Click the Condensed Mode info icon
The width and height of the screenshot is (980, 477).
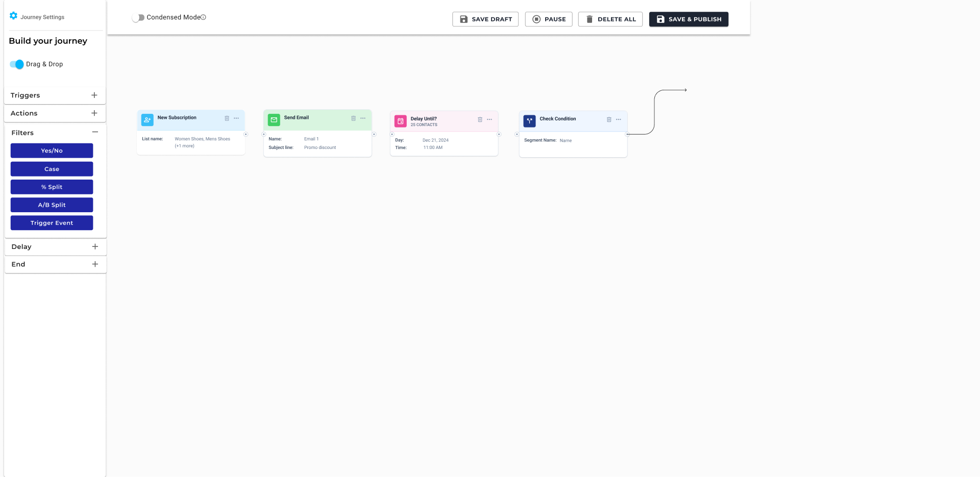(x=203, y=17)
